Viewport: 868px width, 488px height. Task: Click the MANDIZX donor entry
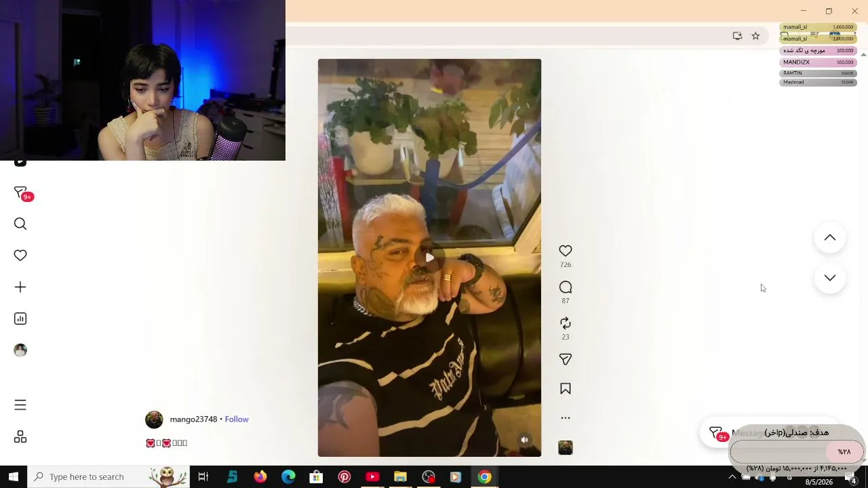(x=818, y=62)
